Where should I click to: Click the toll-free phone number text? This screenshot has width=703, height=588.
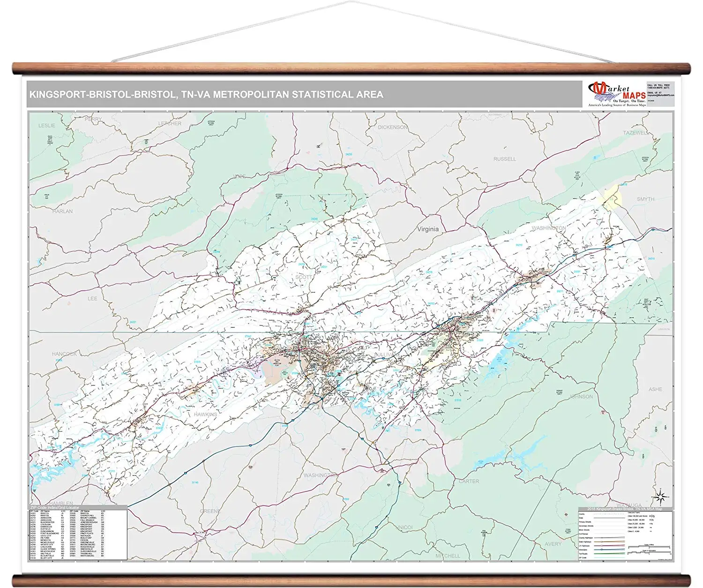[x=658, y=88]
